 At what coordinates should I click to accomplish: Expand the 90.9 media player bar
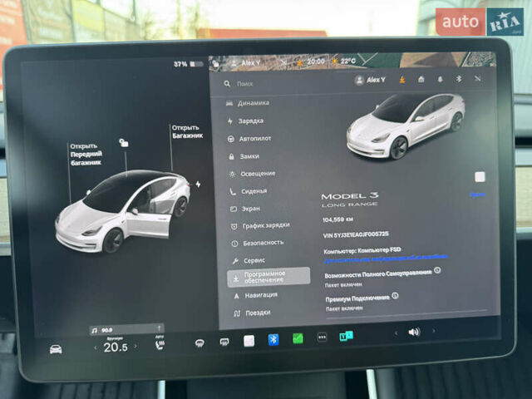127,329
